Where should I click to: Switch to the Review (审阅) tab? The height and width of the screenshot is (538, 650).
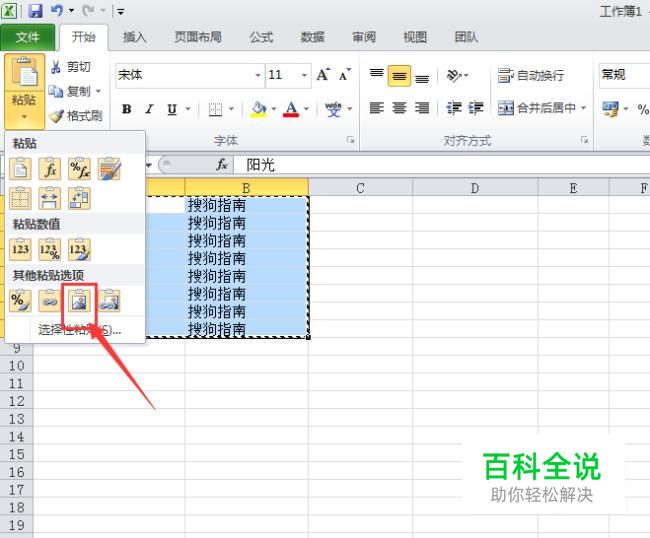click(x=364, y=37)
